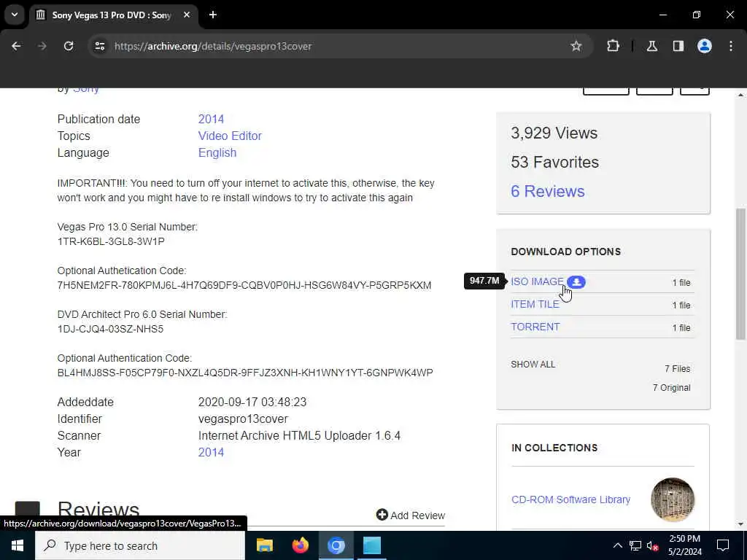Open File Explorer from taskbar

264,545
